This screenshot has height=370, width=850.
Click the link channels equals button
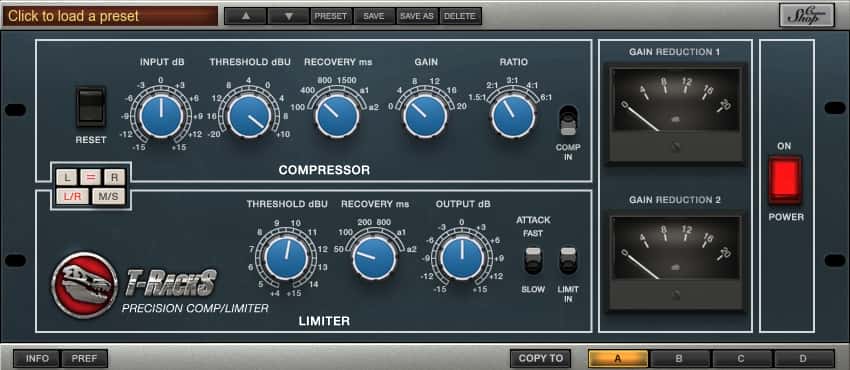[x=91, y=177]
